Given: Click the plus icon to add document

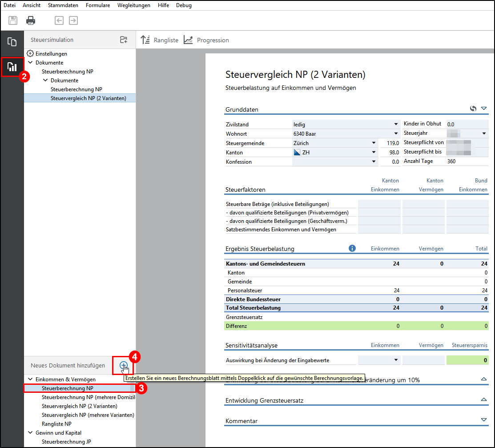Looking at the screenshot, I should [124, 366].
